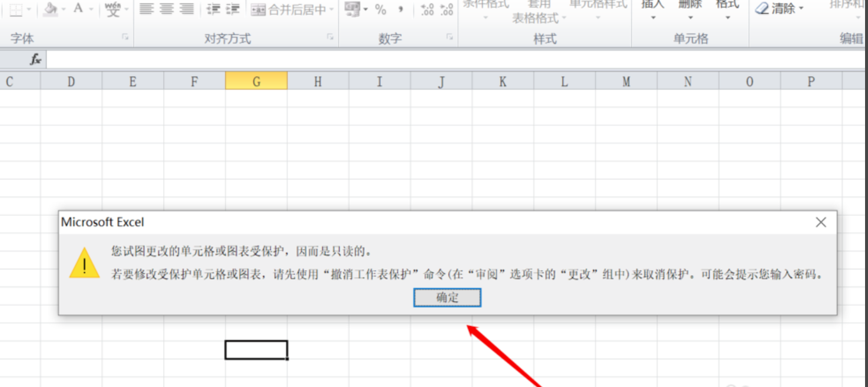Select column H header
Viewport: 868px width, 387px height.
(x=318, y=81)
